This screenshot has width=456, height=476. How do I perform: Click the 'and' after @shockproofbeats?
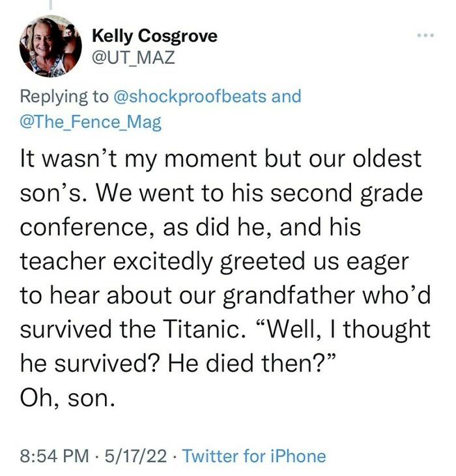point(286,97)
